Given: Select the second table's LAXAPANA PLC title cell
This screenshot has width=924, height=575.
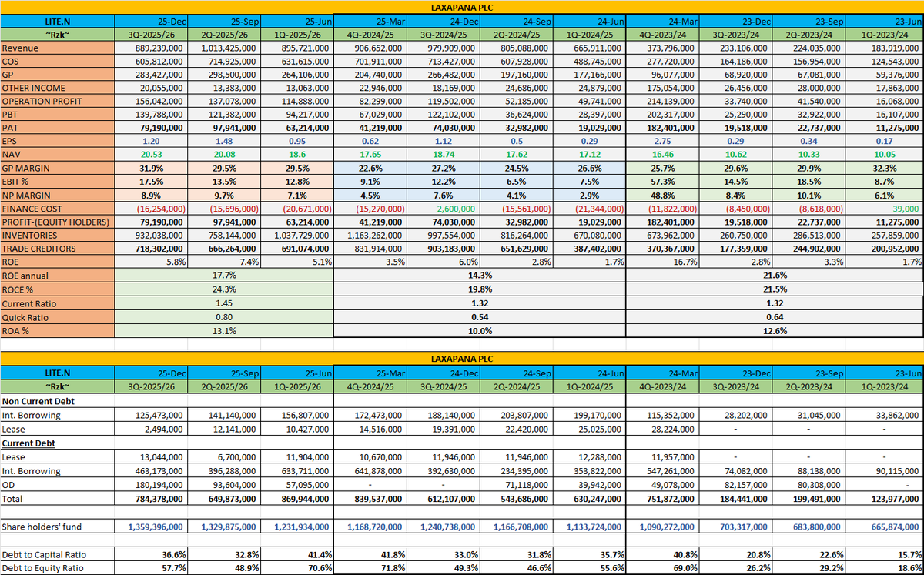Looking at the screenshot, I should [x=462, y=359].
